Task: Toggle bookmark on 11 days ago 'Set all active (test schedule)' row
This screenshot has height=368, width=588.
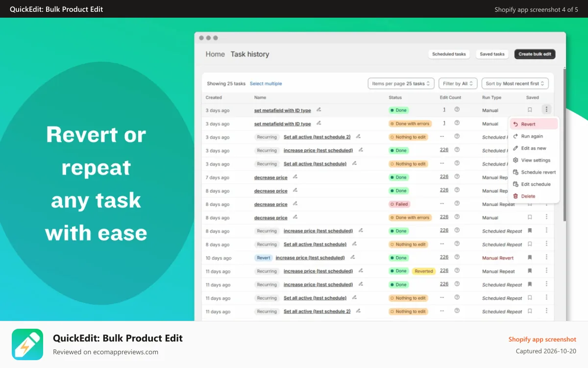Action: [x=530, y=297]
